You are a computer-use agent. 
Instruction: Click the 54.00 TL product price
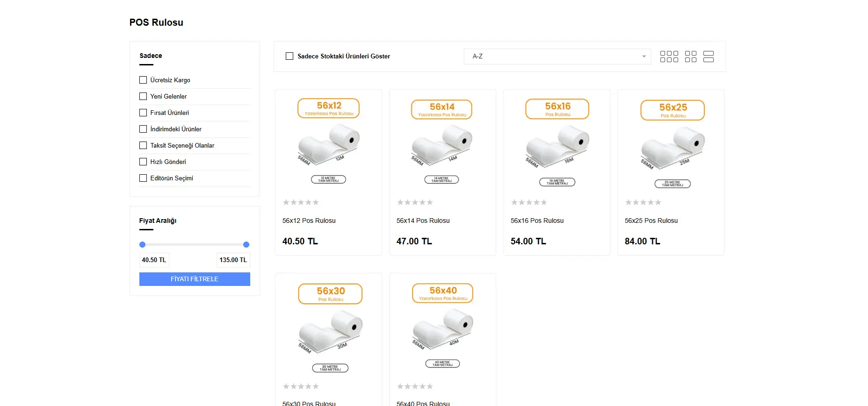click(x=528, y=242)
